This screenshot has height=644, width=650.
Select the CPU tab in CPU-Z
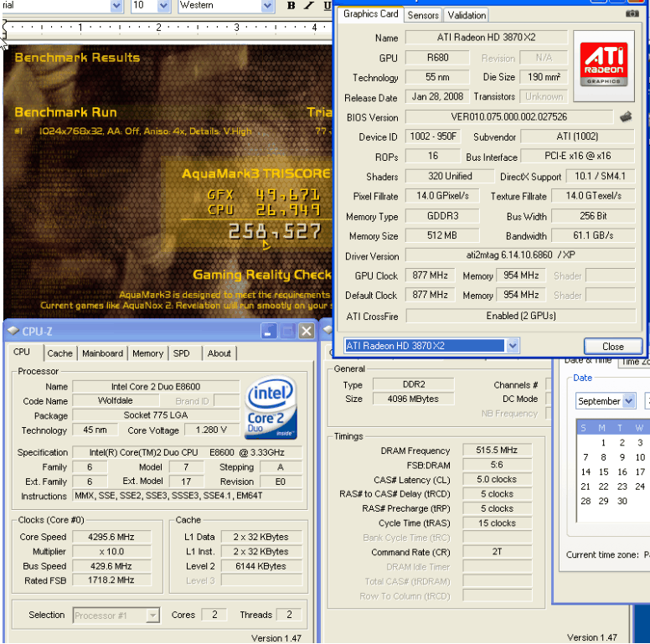coord(22,353)
